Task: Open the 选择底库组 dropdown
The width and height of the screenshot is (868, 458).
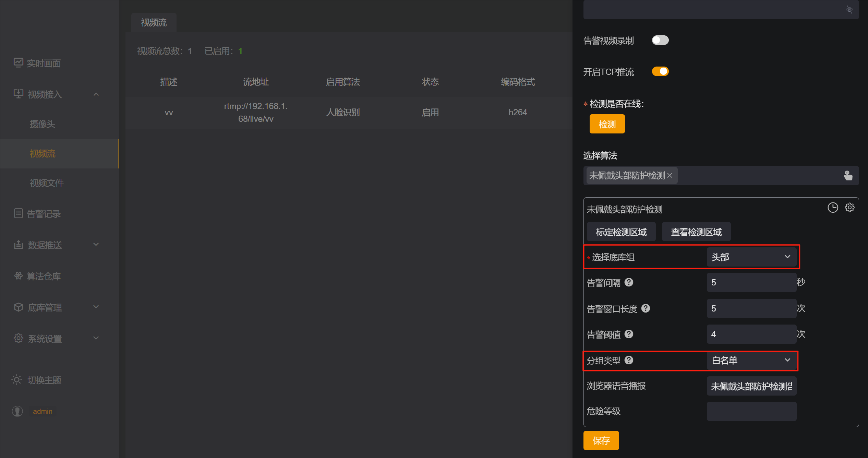Action: pyautogui.click(x=751, y=257)
